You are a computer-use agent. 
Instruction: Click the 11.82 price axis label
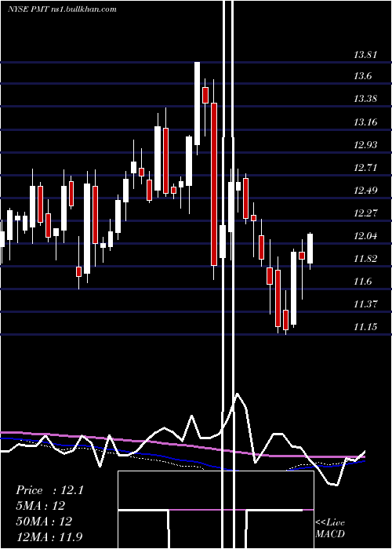(x=365, y=259)
